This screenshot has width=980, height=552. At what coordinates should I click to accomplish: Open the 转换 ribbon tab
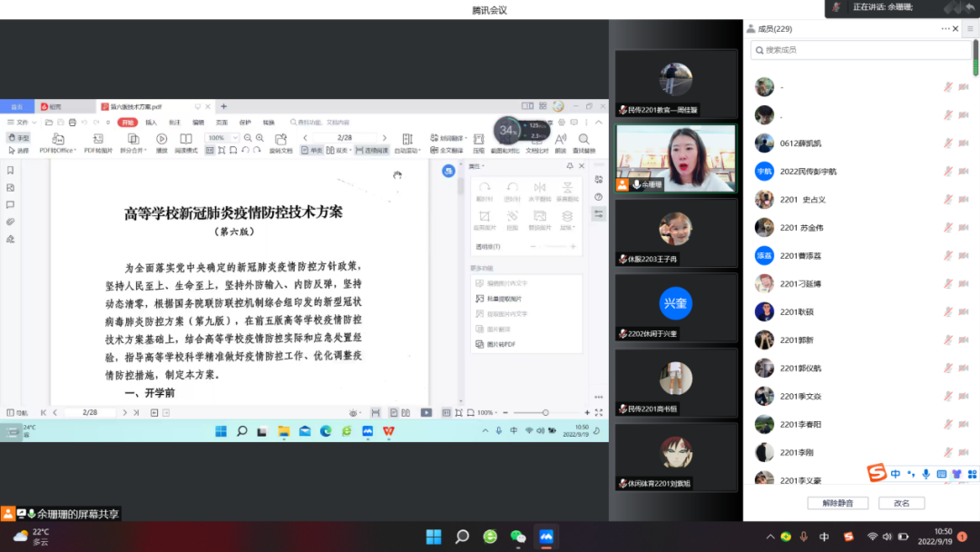click(269, 123)
